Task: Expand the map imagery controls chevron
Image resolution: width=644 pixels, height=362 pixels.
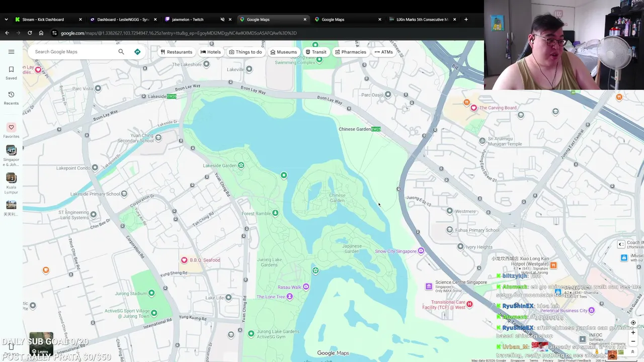Action: click(x=632, y=352)
